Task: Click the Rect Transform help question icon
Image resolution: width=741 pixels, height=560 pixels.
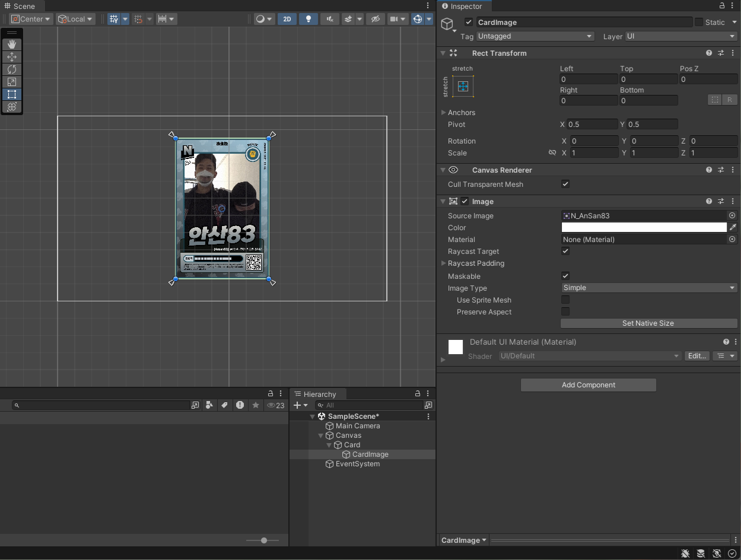Action: pos(709,53)
